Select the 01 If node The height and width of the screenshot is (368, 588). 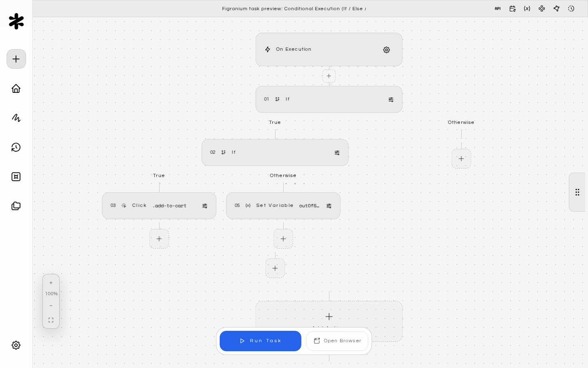[x=329, y=99]
